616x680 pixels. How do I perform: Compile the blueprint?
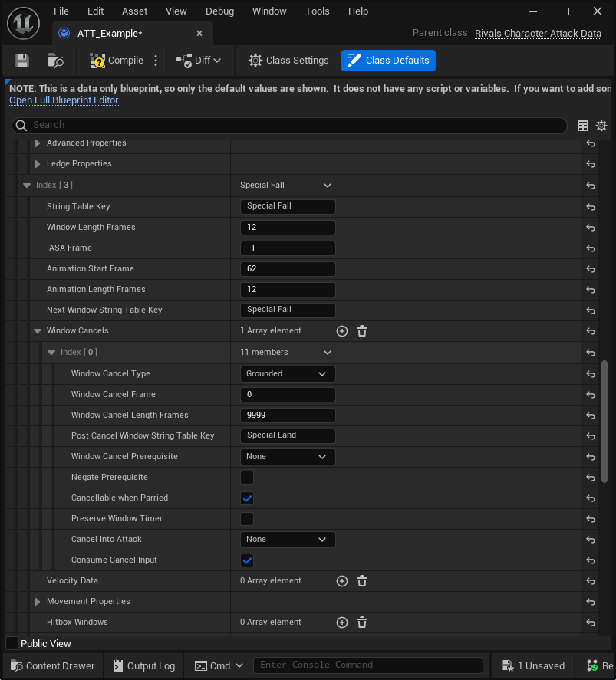pos(117,61)
